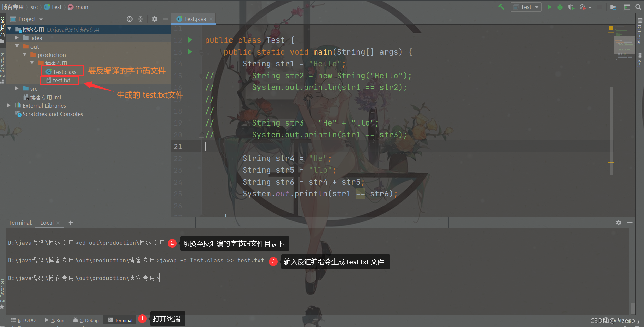
Task: Open the Database side panel
Action: click(639, 31)
